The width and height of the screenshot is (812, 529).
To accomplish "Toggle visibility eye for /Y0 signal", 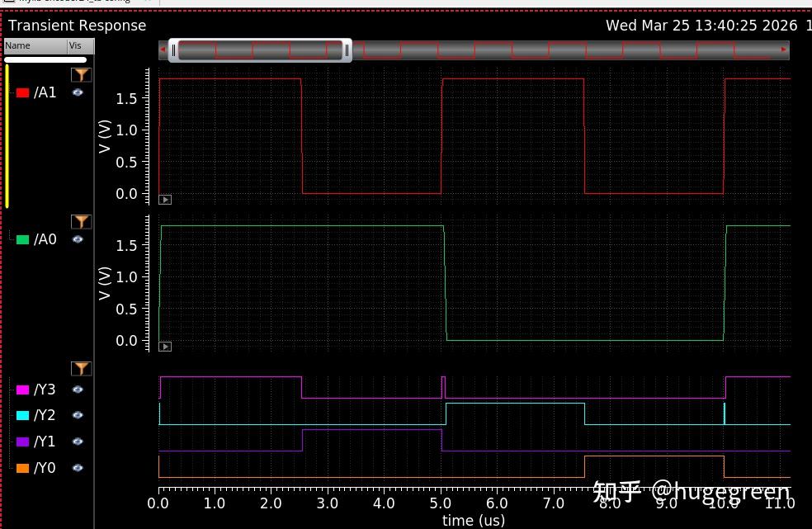I will [78, 468].
